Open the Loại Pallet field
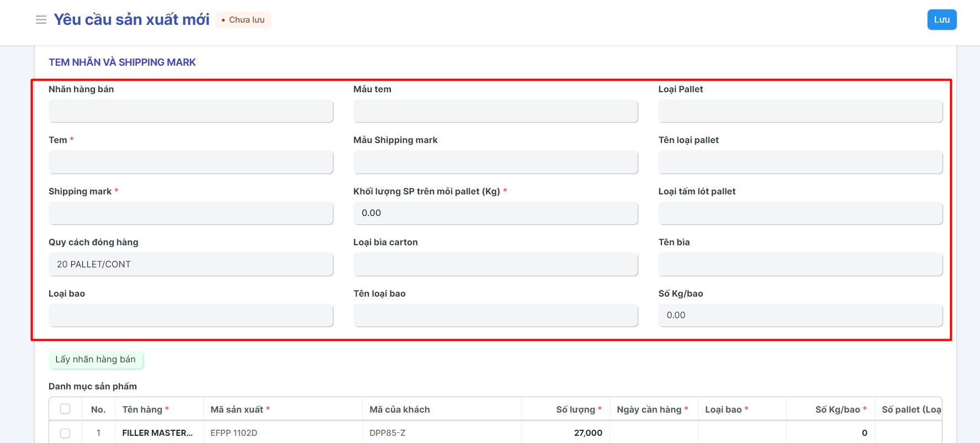This screenshot has height=443, width=980. 800,111
